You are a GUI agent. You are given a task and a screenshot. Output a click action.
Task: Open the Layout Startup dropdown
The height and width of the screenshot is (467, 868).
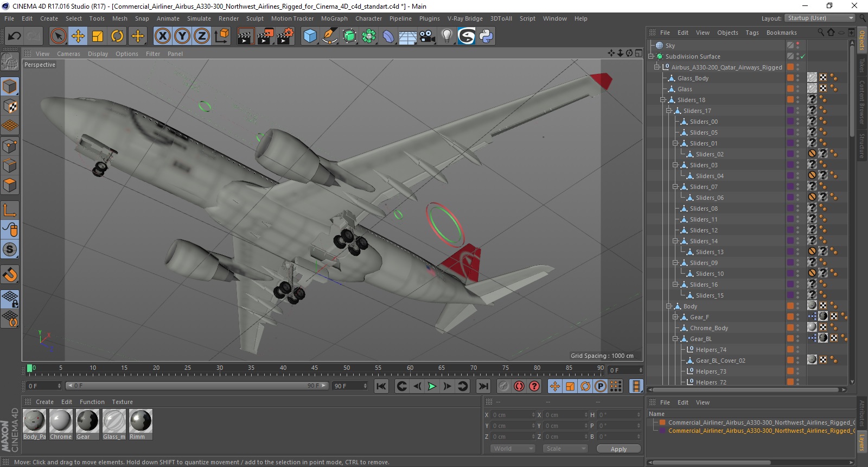[x=820, y=18]
